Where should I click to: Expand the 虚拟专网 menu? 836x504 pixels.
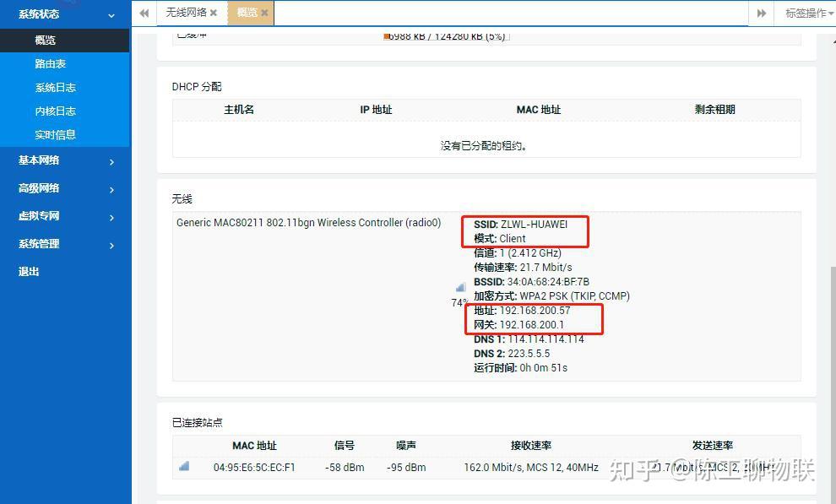[x=66, y=216]
